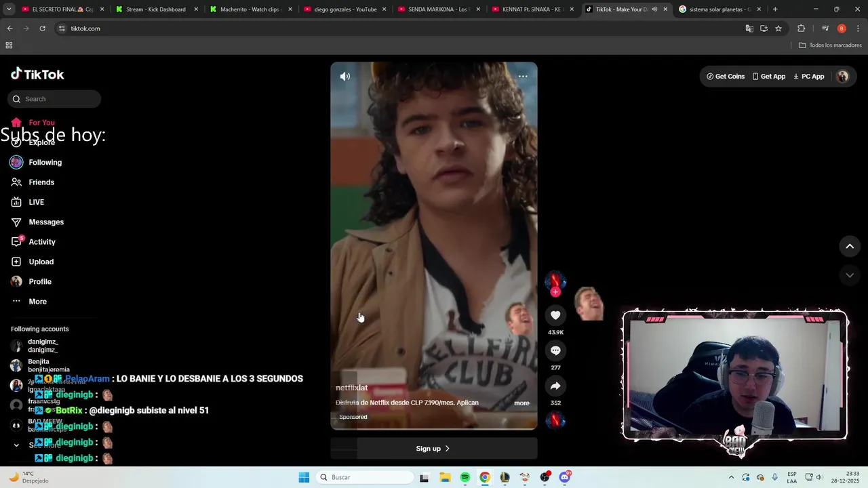Open the profile avatar menu top right
Image resolution: width=868 pixels, height=488 pixels.
pos(843,77)
